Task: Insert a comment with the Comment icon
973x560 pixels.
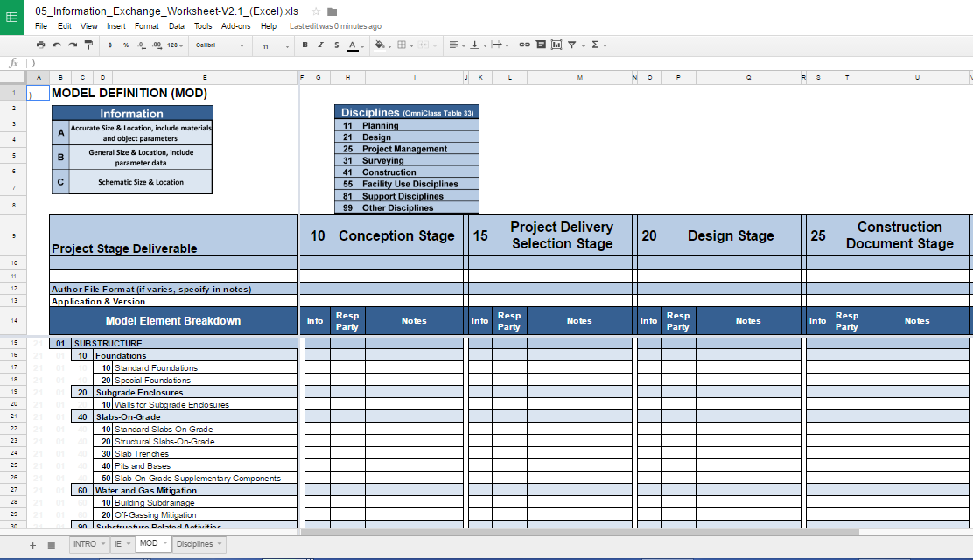Action: point(541,45)
